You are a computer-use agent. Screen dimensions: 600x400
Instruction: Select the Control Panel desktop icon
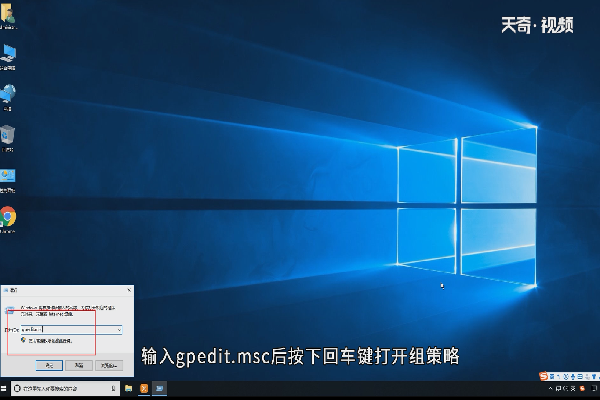[8, 179]
